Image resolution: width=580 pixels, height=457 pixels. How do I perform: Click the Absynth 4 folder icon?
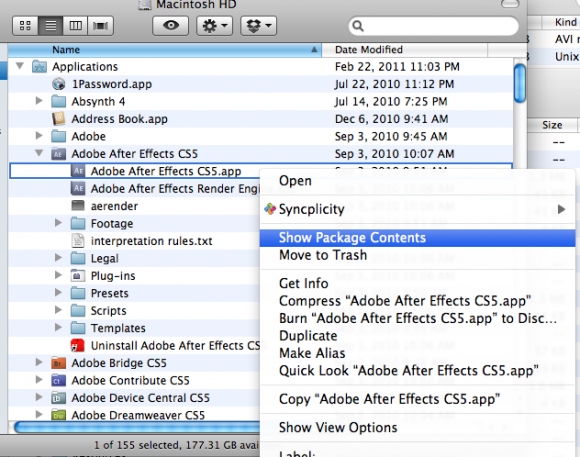click(x=58, y=101)
